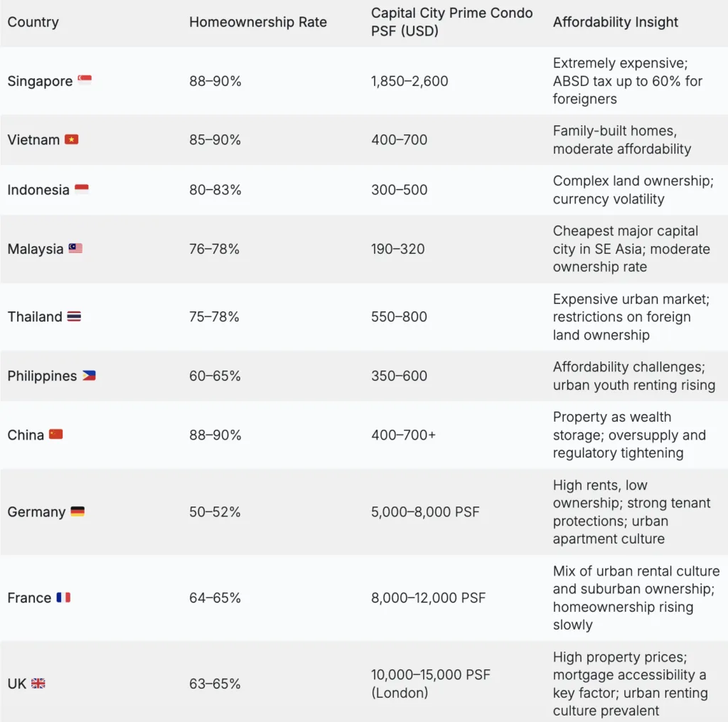Click the France flag icon
The width and height of the screenshot is (728, 722).
tap(63, 598)
